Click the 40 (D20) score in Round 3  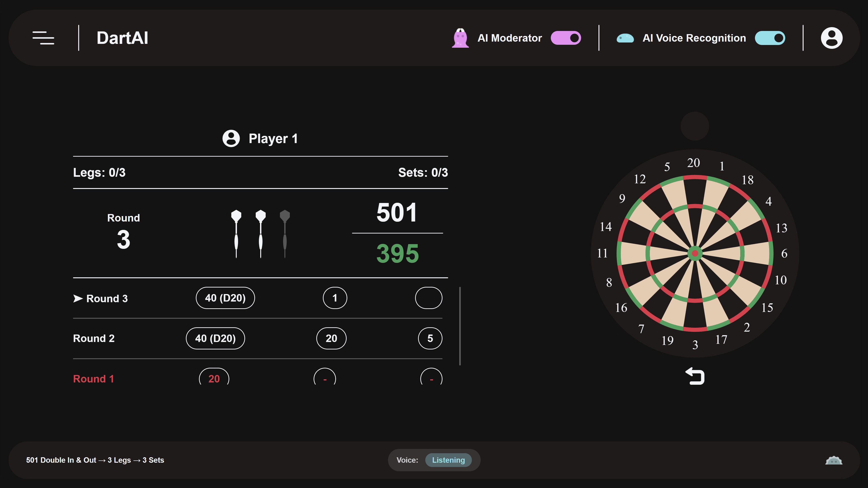point(225,298)
